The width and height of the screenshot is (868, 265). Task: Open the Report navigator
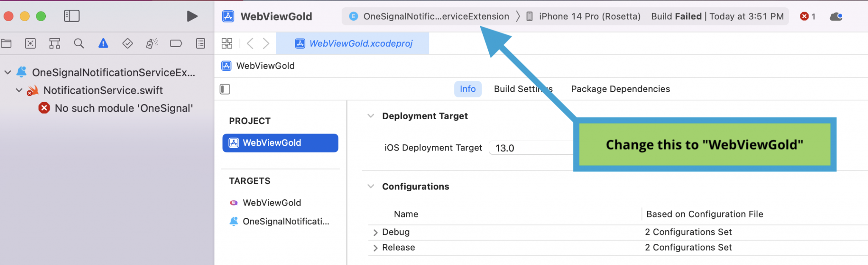point(200,43)
